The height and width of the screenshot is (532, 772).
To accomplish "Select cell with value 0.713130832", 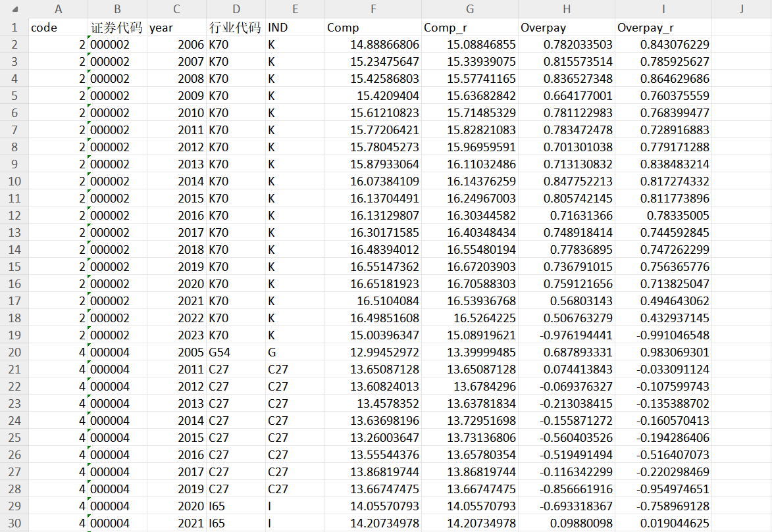I will (x=567, y=164).
